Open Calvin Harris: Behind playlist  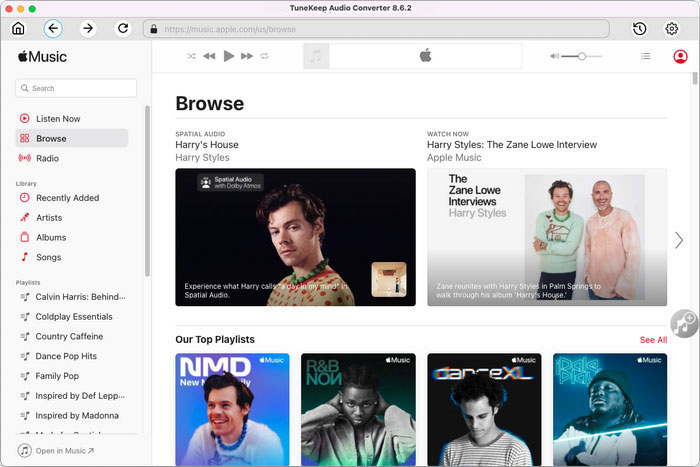(73, 297)
